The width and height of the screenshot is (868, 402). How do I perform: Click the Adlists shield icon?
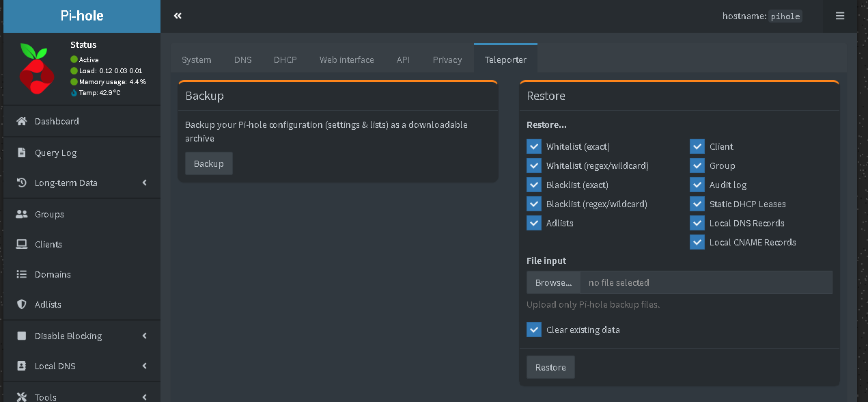point(21,304)
